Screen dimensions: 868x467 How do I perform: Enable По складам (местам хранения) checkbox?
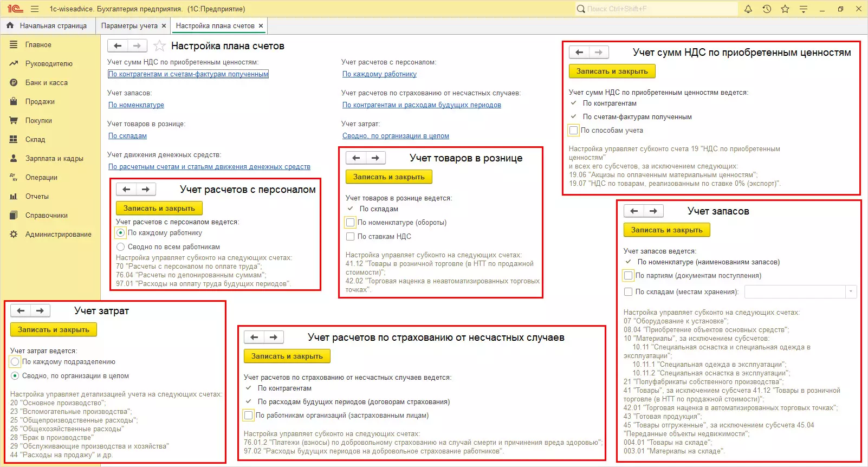(628, 291)
